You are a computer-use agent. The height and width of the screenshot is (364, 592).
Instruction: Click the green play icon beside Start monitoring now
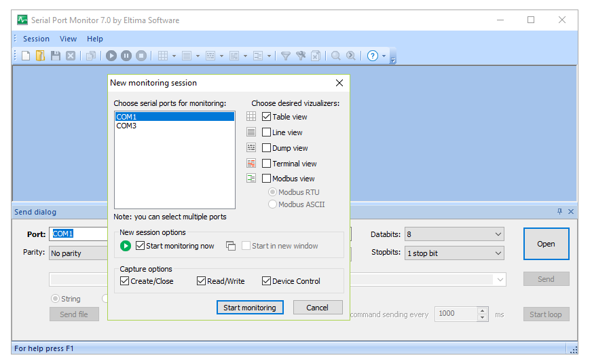click(x=126, y=246)
